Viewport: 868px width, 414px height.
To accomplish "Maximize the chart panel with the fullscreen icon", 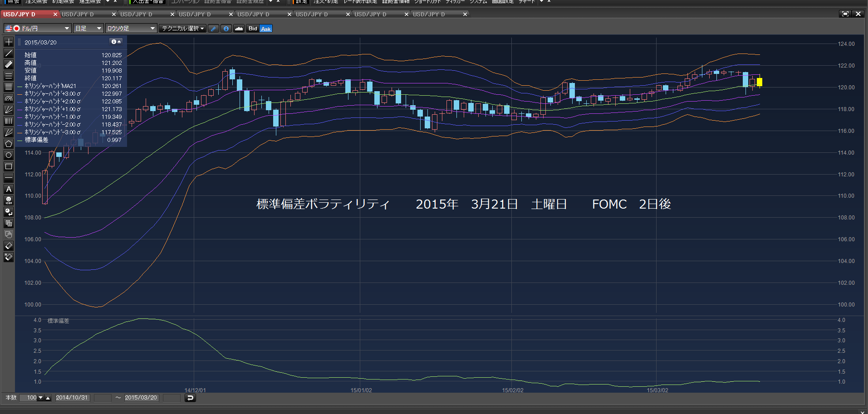I will pos(845,14).
